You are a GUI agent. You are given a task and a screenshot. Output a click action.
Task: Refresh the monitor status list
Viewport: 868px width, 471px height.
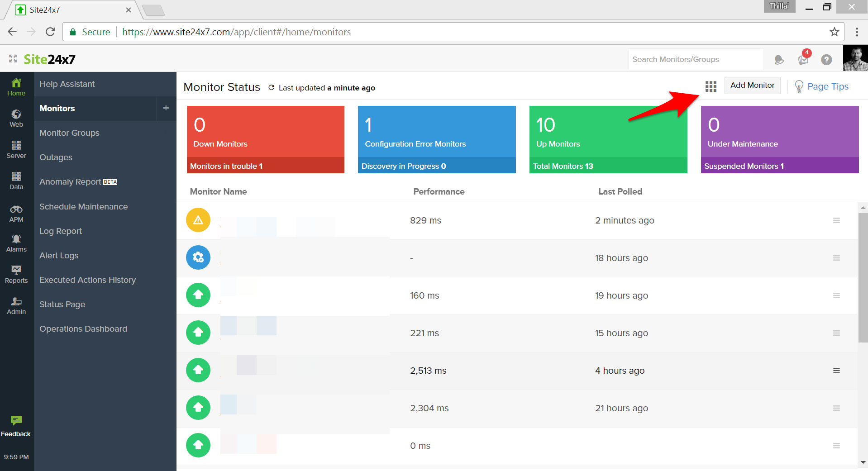tap(271, 88)
